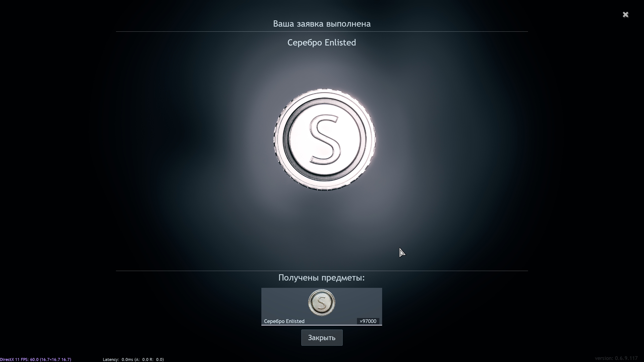Screen dimensions: 644x362
Task: Close the dialog with the top-right X
Action: tap(625, 15)
